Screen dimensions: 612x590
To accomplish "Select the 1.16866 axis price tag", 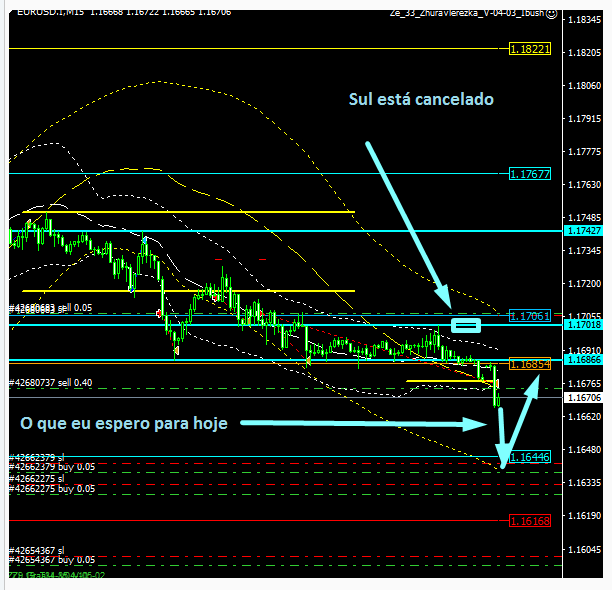I will pyautogui.click(x=585, y=358).
